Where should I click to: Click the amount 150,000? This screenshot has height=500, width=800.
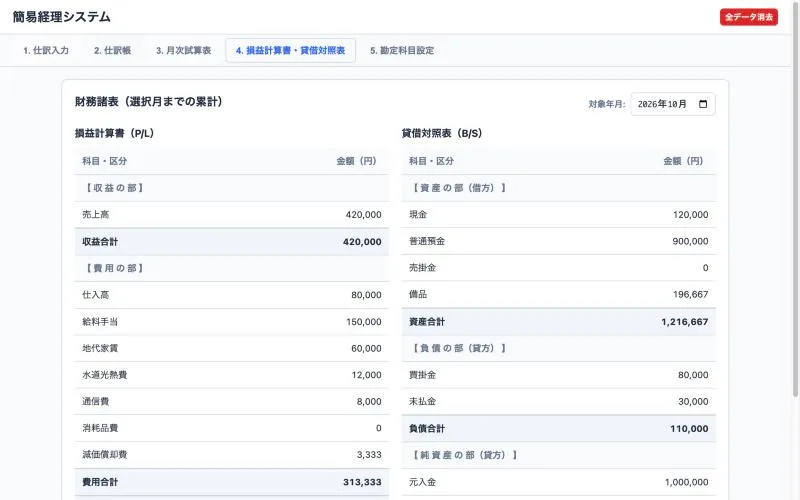point(363,322)
